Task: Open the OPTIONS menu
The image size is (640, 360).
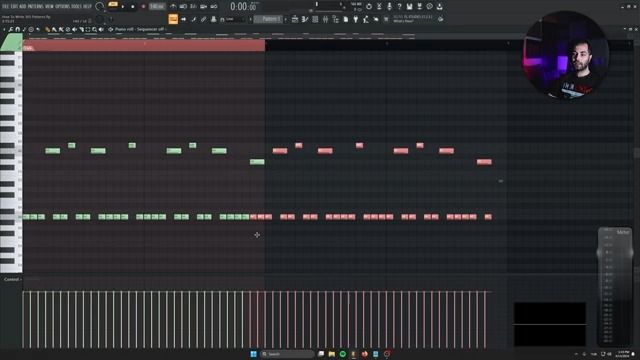Action: coord(63,7)
